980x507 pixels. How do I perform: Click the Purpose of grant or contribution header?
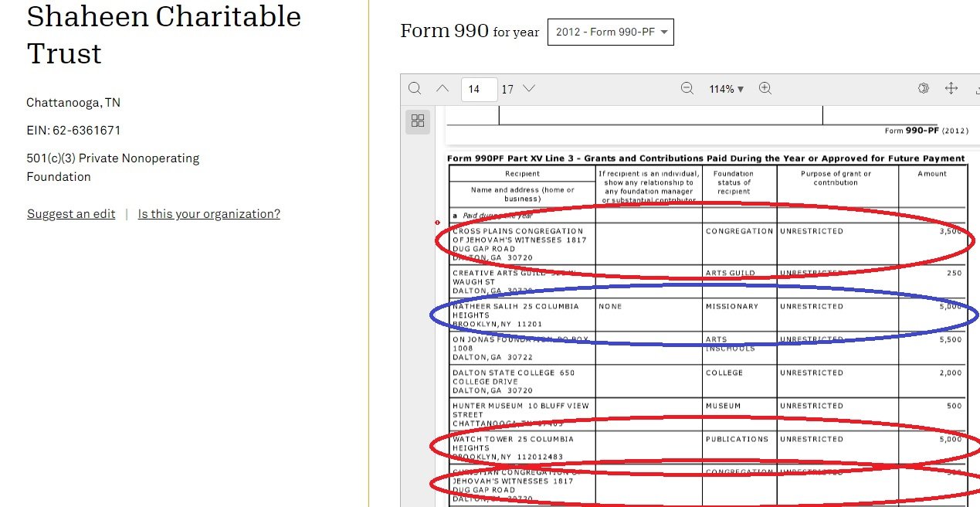tap(836, 179)
